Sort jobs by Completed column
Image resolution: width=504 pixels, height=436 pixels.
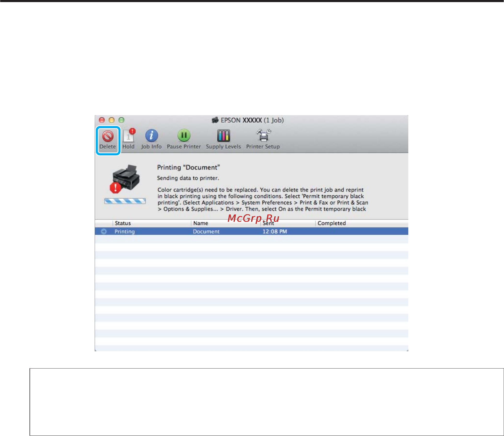[x=362, y=223]
